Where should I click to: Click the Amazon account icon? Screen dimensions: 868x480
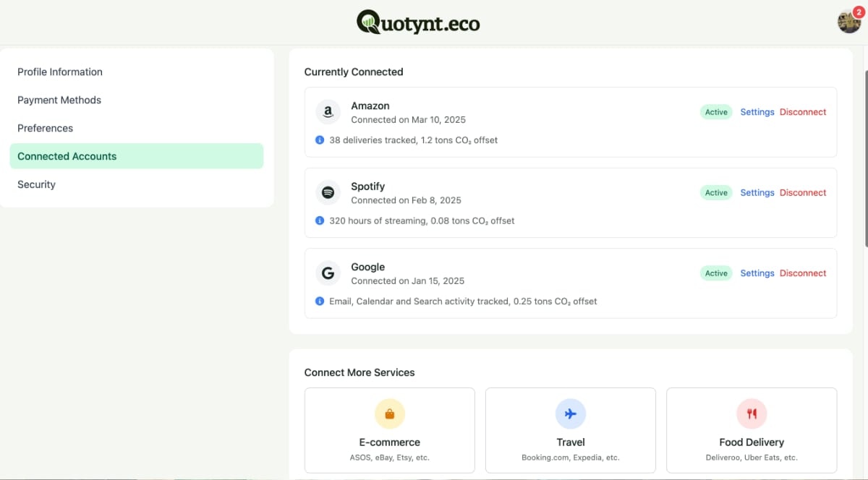point(328,112)
